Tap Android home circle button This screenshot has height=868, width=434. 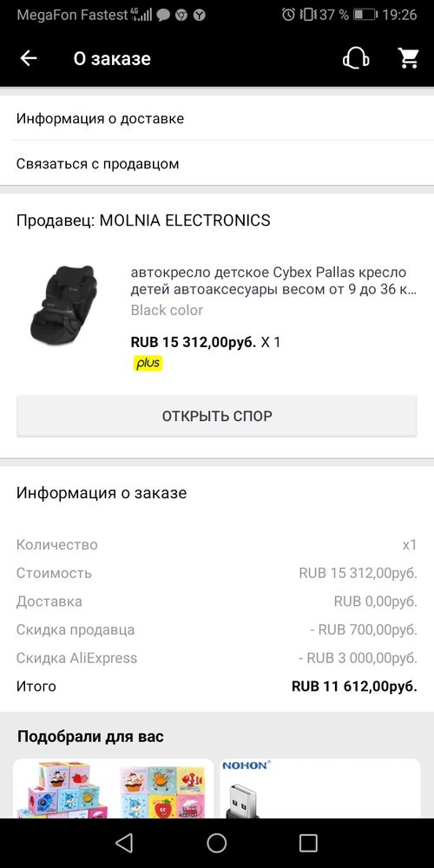coord(217,843)
